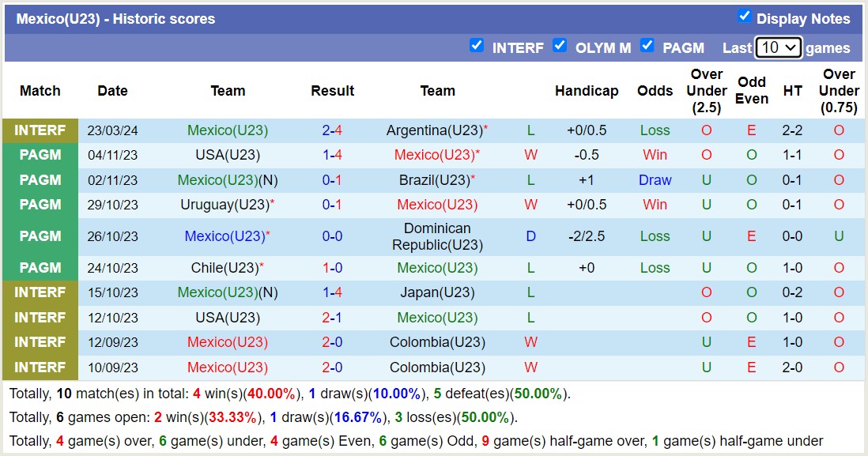Viewport: 868px width, 456px height.
Task: Click PAGM label for 04/11/23 match
Action: point(40,155)
